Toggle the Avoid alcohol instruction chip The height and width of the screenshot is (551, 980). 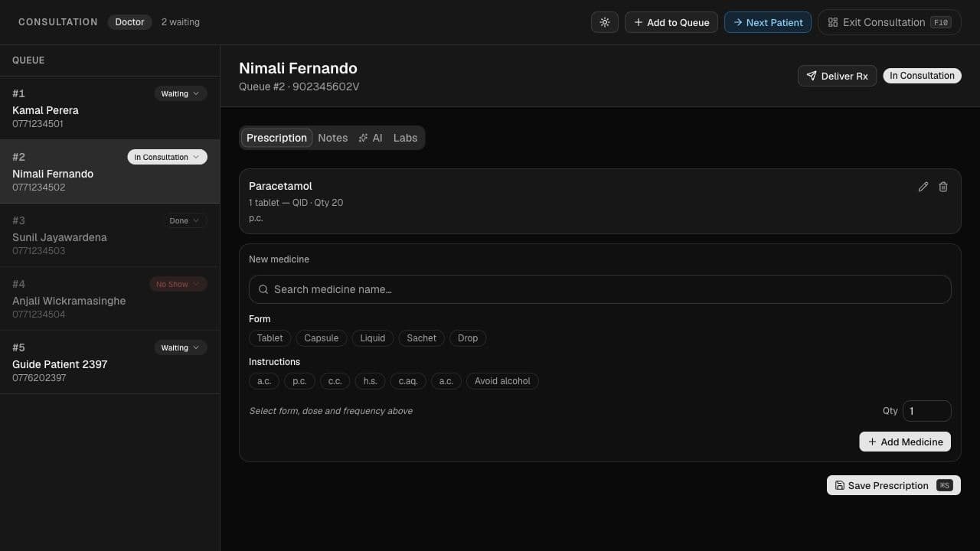pos(502,381)
